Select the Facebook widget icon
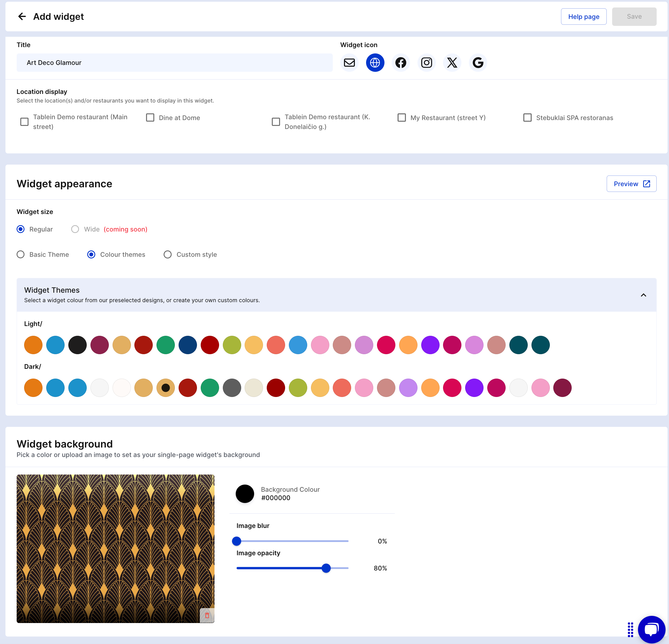This screenshot has width=669, height=644. coord(401,63)
